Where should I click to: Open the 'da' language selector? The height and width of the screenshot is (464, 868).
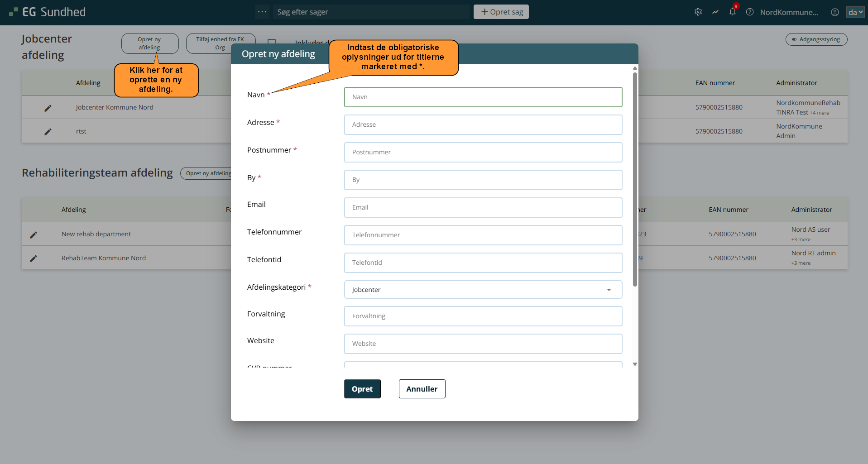[855, 12]
